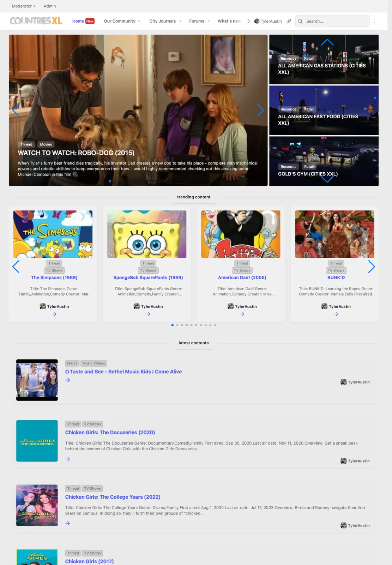The height and width of the screenshot is (565, 392).
Task: Open City Journals navigation item
Action: [x=162, y=21]
